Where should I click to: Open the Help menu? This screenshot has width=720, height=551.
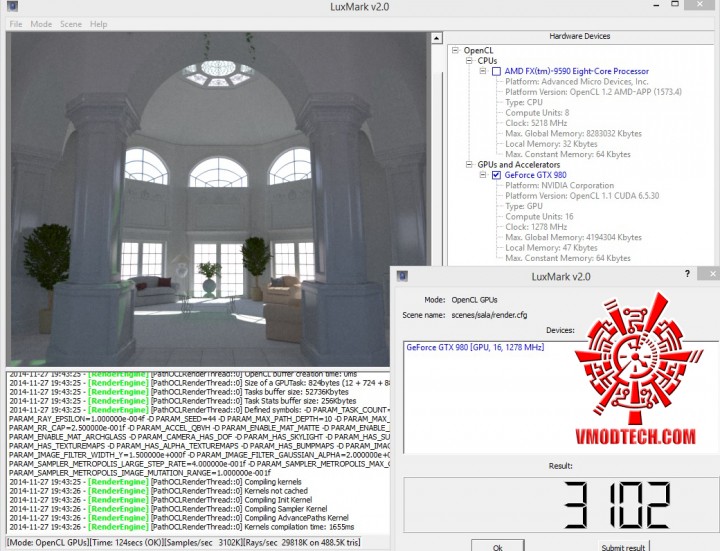[x=98, y=24]
